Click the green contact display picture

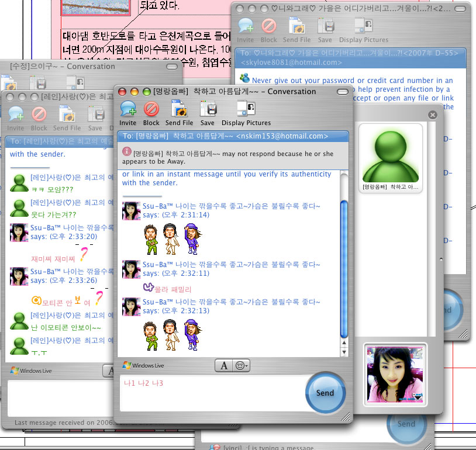click(390, 155)
